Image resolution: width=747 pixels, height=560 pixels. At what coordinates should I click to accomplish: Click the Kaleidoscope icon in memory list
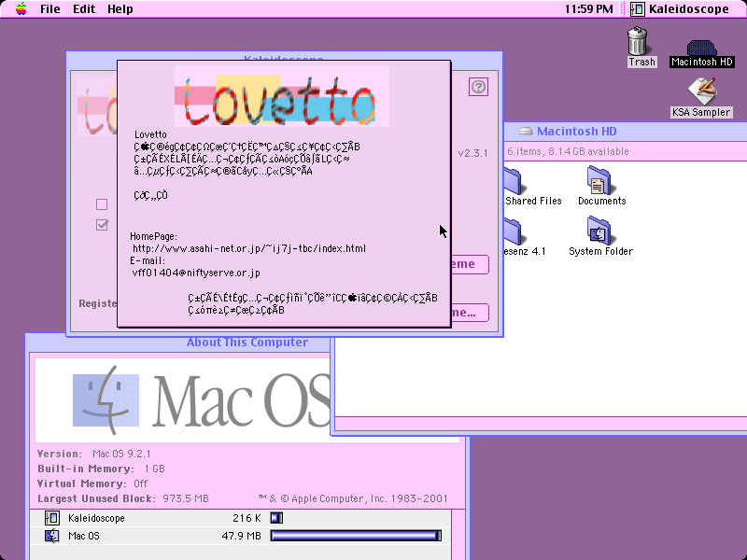[51, 518]
